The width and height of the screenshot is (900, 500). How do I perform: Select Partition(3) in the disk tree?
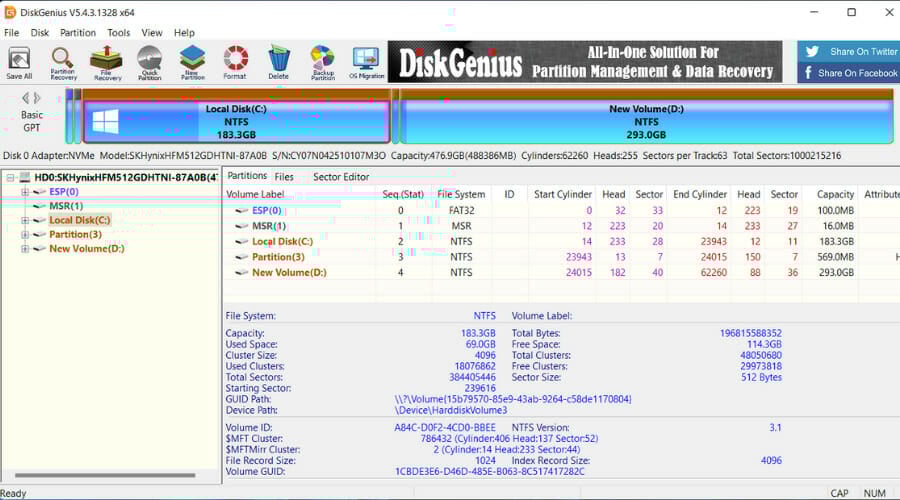point(75,234)
